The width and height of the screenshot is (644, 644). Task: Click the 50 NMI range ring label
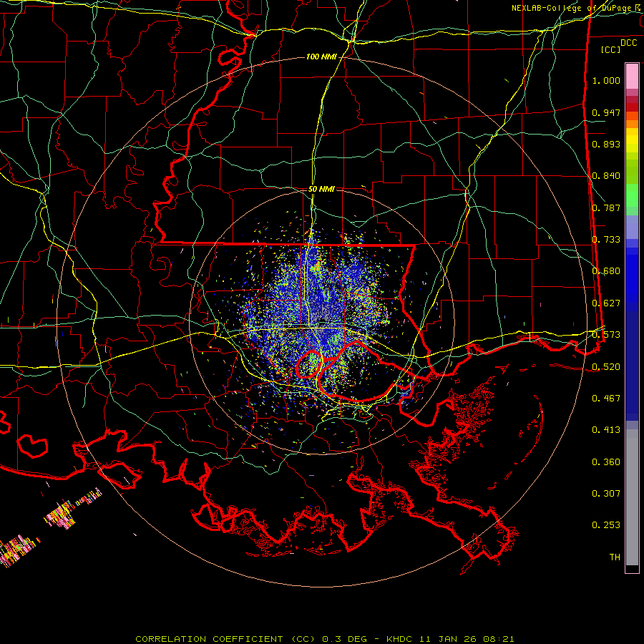click(x=321, y=189)
